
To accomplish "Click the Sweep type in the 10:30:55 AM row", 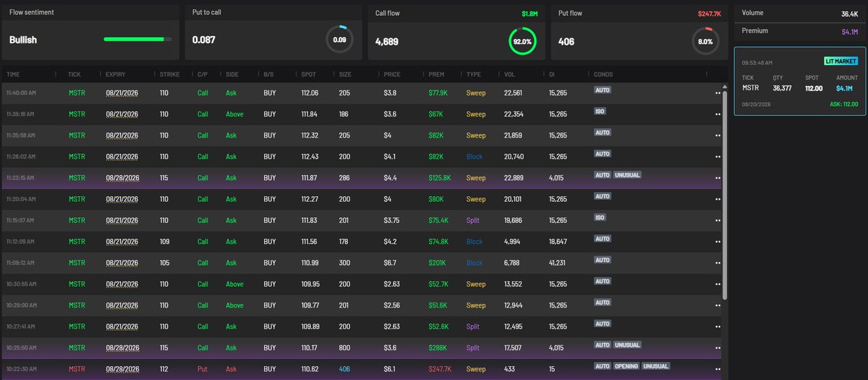I will click(x=476, y=284).
